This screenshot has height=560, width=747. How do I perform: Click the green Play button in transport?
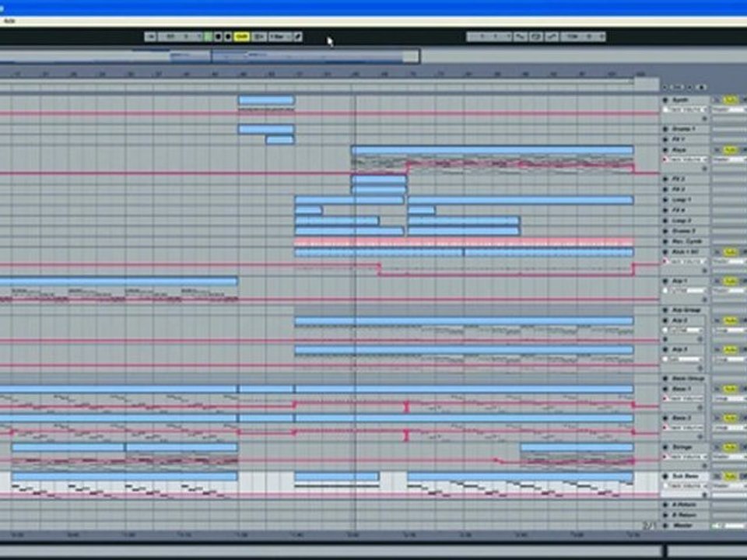(x=209, y=37)
